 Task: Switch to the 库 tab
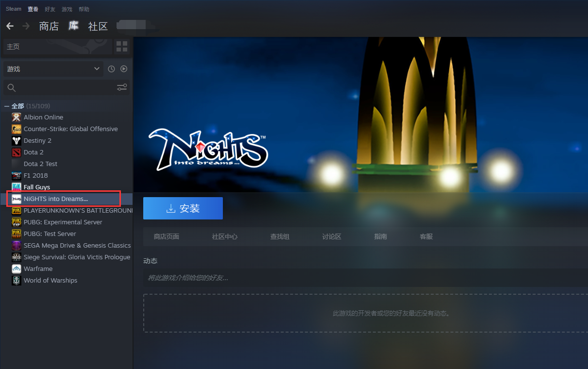(x=73, y=26)
